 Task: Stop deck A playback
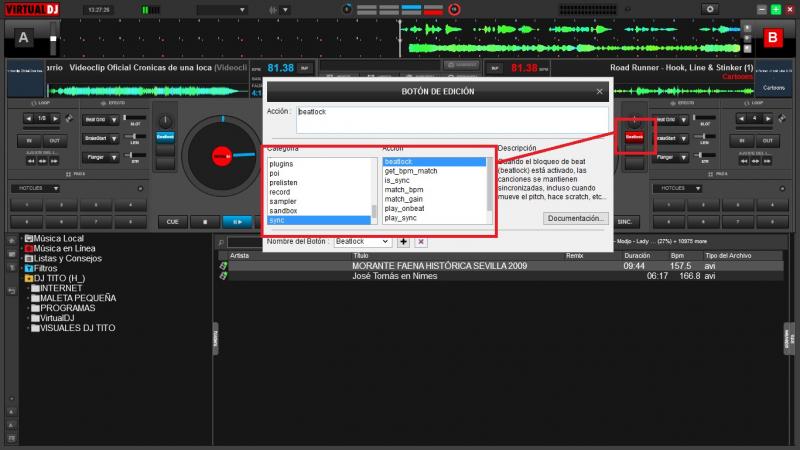pyautogui.click(x=205, y=222)
